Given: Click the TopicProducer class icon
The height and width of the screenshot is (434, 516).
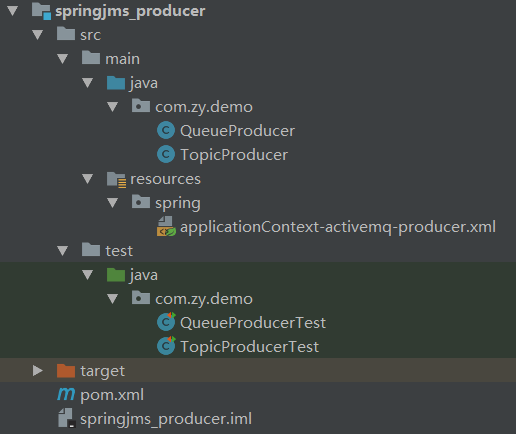Looking at the screenshot, I should 166,154.
